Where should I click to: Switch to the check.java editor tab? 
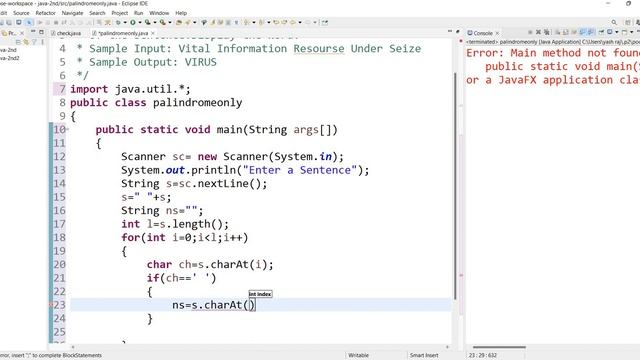[66, 33]
